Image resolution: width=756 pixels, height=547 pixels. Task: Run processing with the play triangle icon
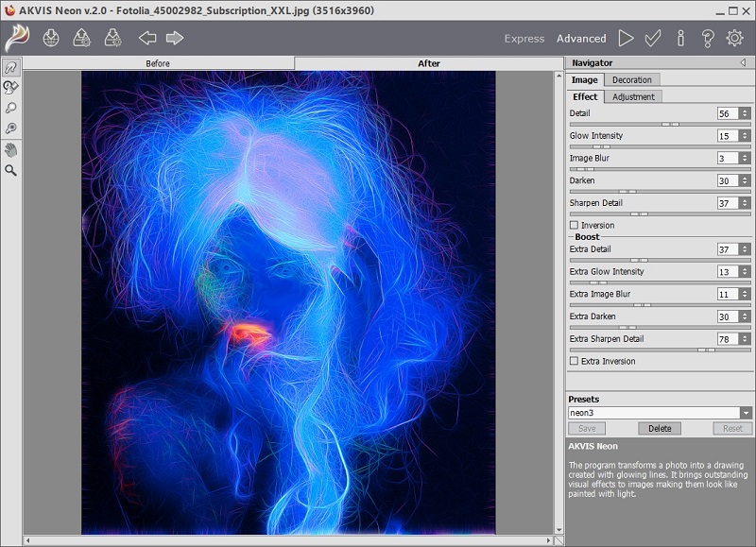[x=626, y=38]
